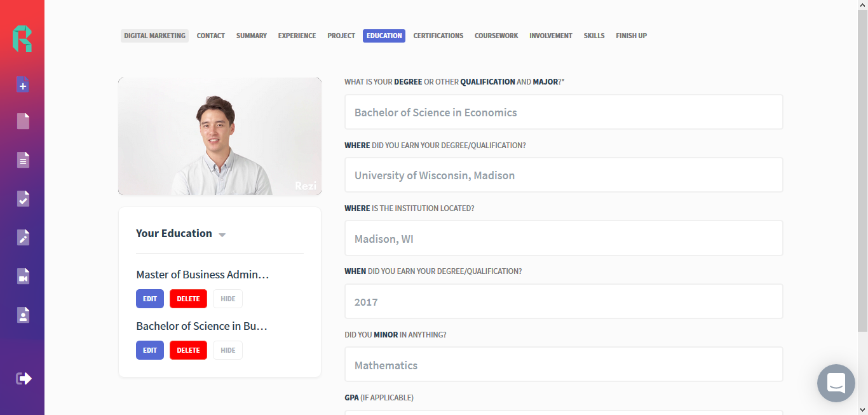Click the Master of Business Admin title
This screenshot has width=868, height=415.
click(x=203, y=275)
